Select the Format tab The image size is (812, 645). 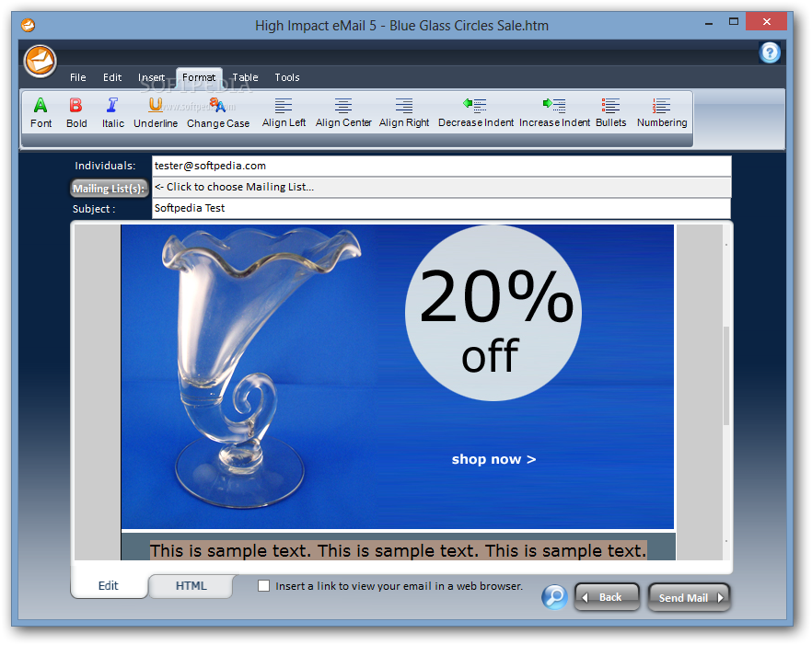tap(199, 77)
